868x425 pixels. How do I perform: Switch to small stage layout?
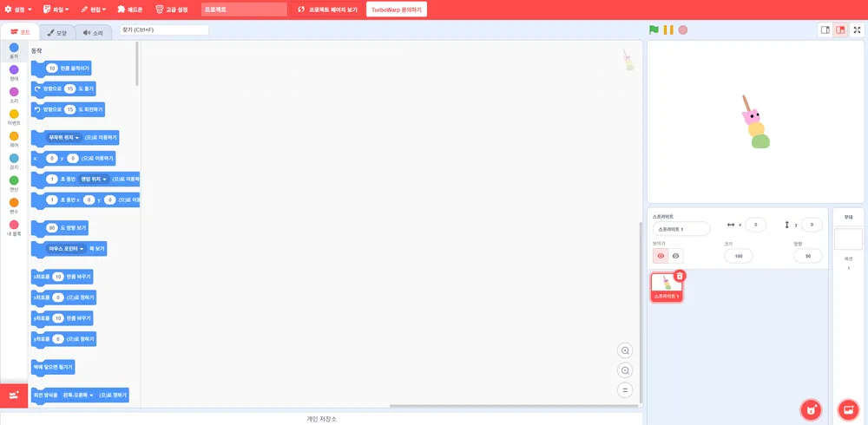[825, 29]
